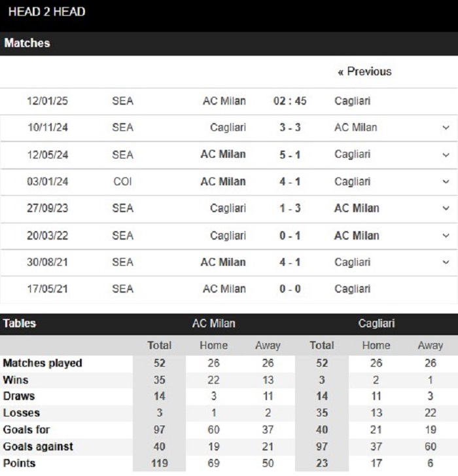The height and width of the screenshot is (476, 458).
Task: Click SEA competition label for 10/11/24 match
Action: pos(122,128)
